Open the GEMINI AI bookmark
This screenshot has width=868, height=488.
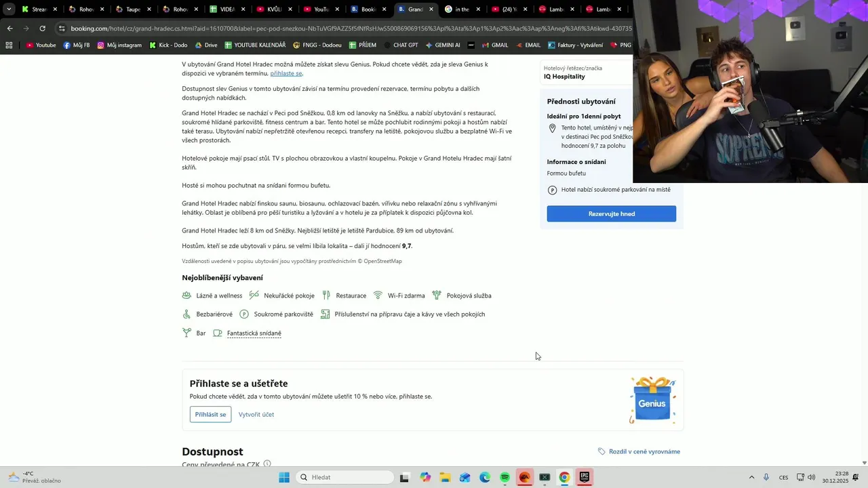point(443,45)
